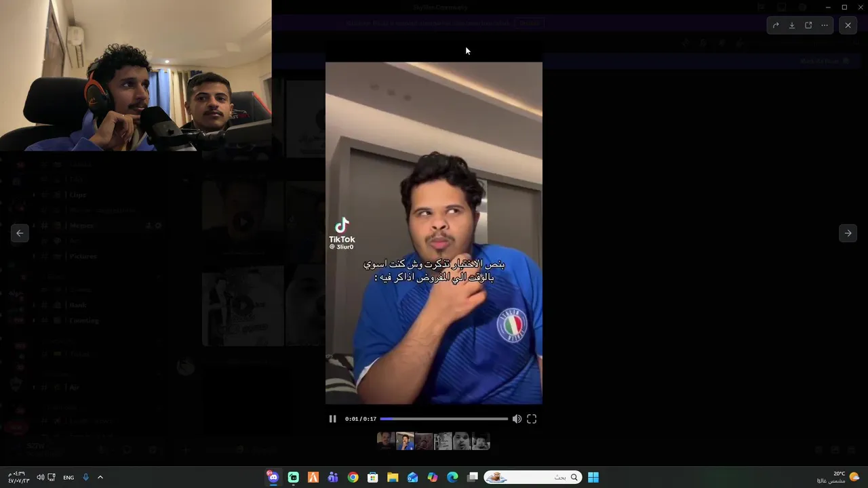Open the weather widget showing 20°C
868x488 pixels.
(x=839, y=477)
